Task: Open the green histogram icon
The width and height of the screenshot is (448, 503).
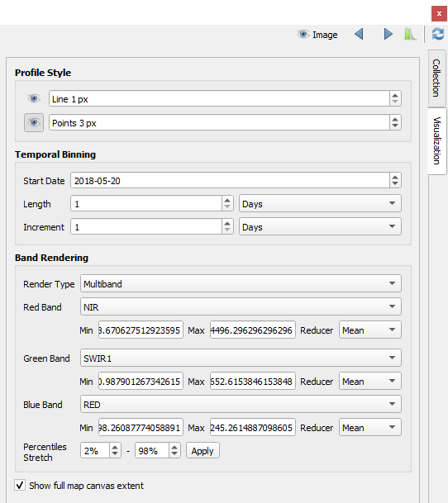Action: (x=410, y=34)
